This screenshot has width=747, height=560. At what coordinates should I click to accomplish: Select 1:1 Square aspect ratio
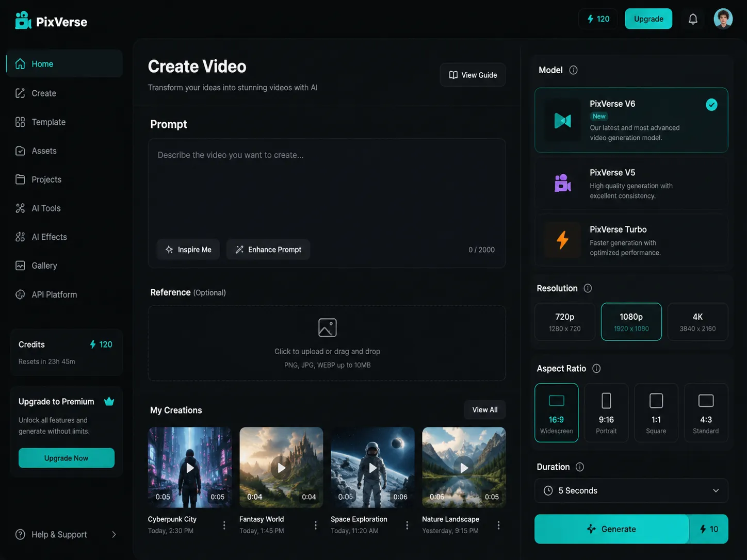coord(656,413)
